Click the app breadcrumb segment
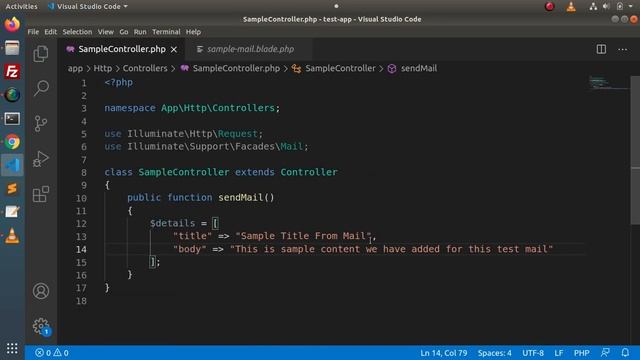Screen dimensions: 640x360 coord(75,69)
